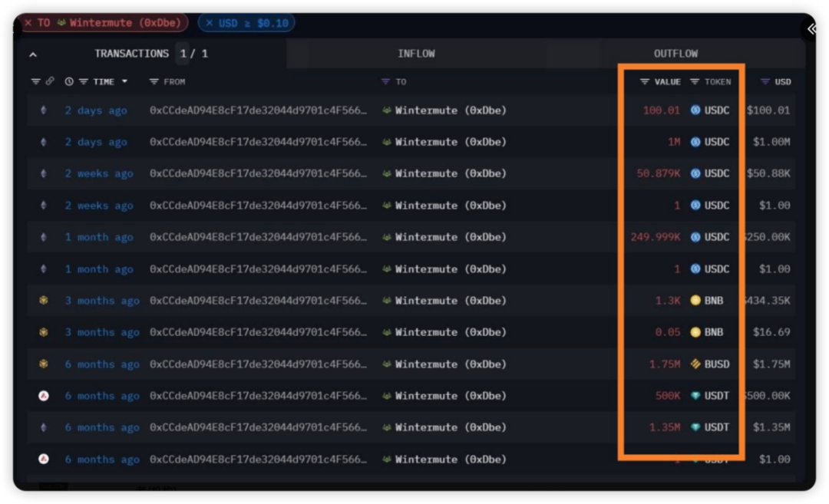Open the '2 weeks ago' link for the 50.879K USDC transfer
Image resolution: width=829 pixels, height=504 pixels.
click(x=99, y=174)
